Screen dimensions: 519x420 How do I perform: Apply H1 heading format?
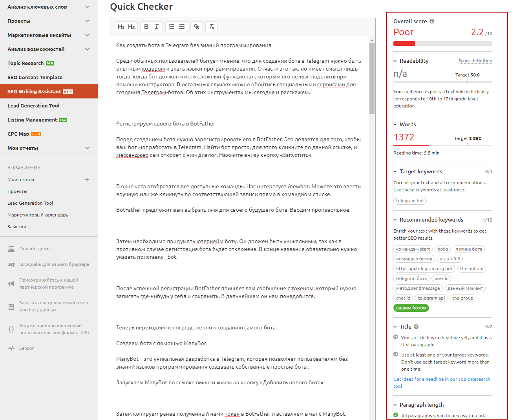pyautogui.click(x=121, y=27)
